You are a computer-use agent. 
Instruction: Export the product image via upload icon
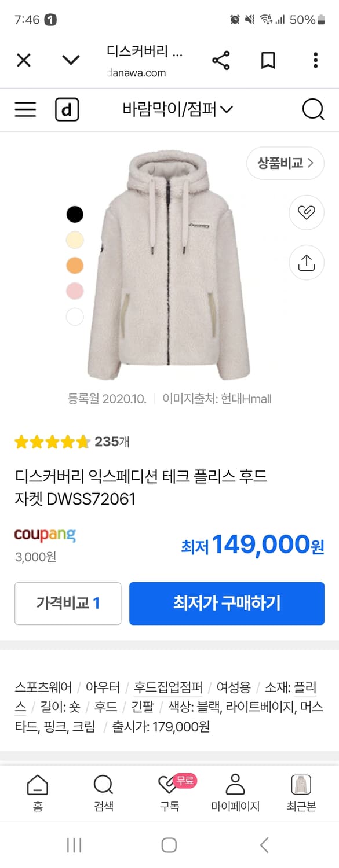[x=306, y=263]
